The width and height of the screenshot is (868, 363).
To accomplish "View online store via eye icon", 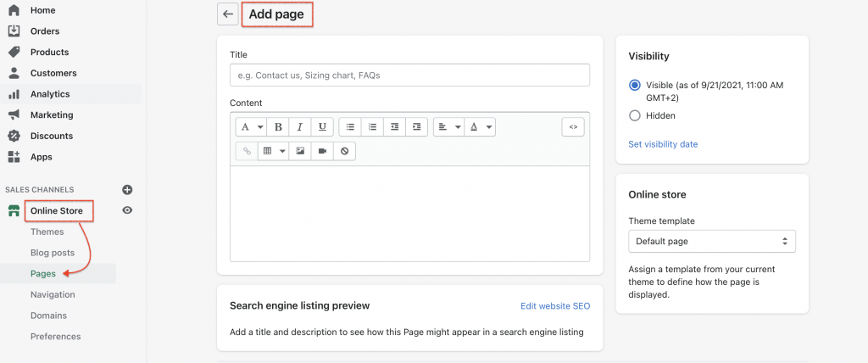I will coord(127,210).
